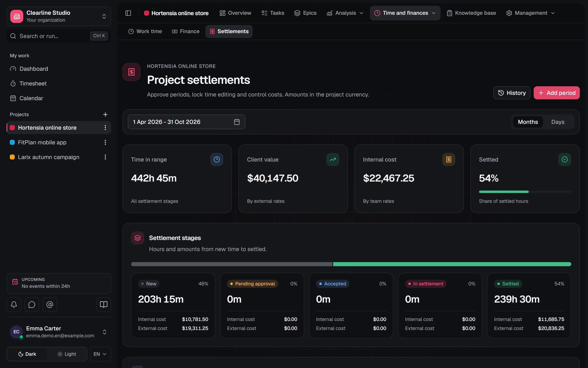The image size is (588, 368).
Task: Open EN language selector
Action: 100,354
